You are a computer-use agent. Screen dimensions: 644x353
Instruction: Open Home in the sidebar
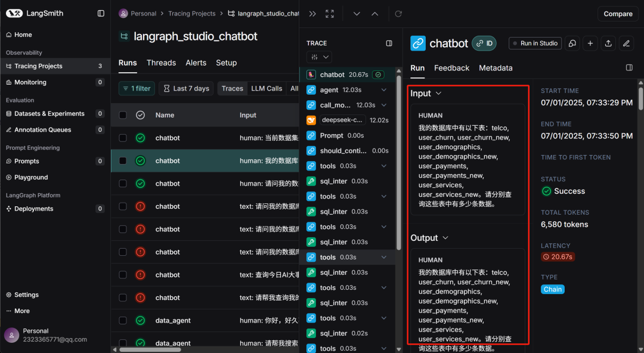coord(23,35)
